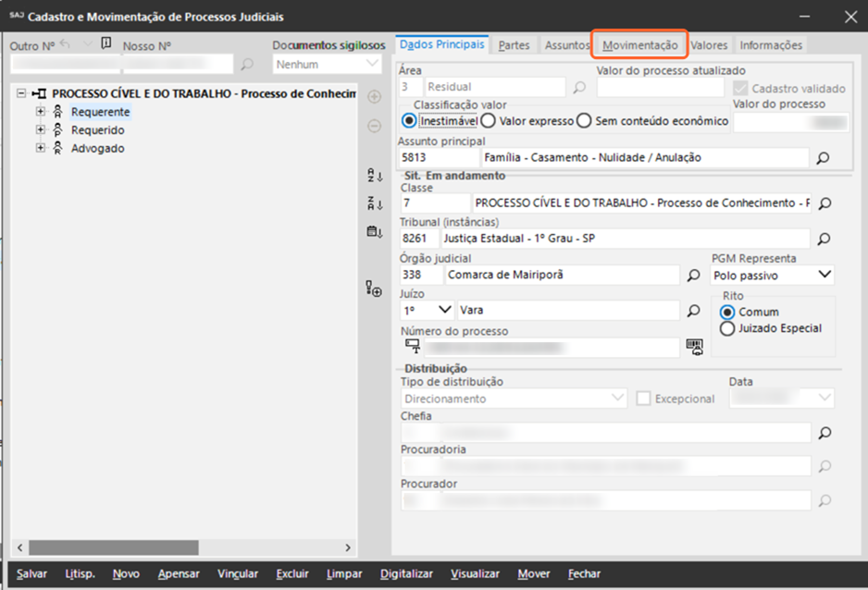The height and width of the screenshot is (590, 868).
Task: Click the Valor do processo atualizado field
Action: click(x=660, y=88)
